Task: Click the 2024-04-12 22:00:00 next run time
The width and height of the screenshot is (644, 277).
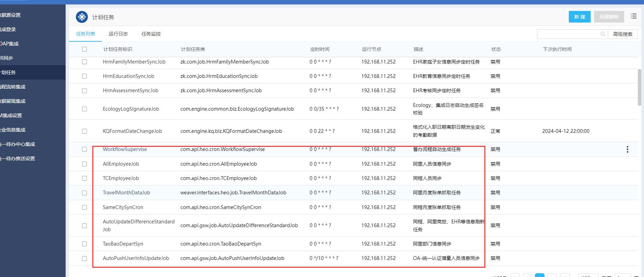Action: tap(566, 131)
